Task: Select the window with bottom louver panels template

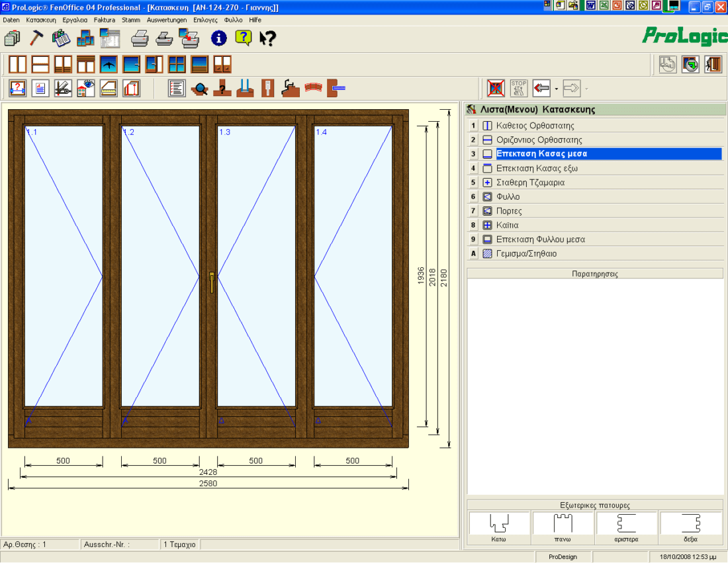Action: pyautogui.click(x=63, y=65)
